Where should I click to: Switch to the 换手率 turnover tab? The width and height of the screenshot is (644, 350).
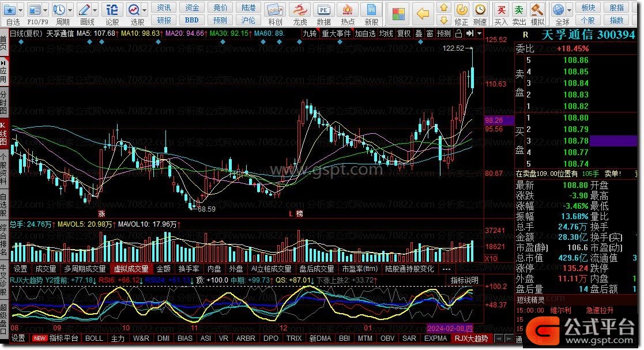189,269
